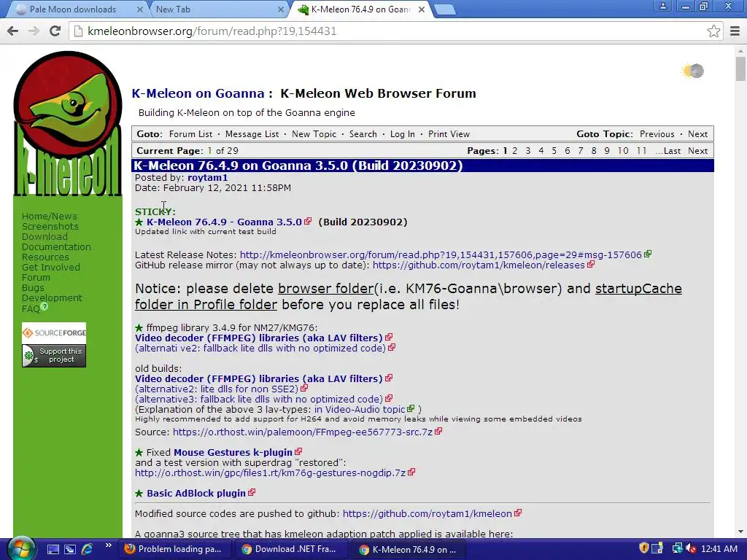This screenshot has width=747, height=560.
Task: Open Mouse Gestures k-plugin link
Action: click(x=233, y=452)
